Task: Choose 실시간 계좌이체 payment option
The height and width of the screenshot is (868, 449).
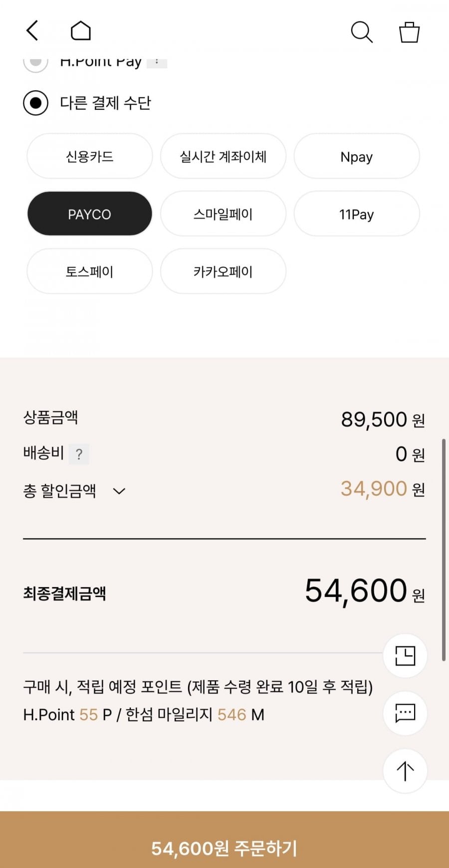Action: click(x=223, y=157)
